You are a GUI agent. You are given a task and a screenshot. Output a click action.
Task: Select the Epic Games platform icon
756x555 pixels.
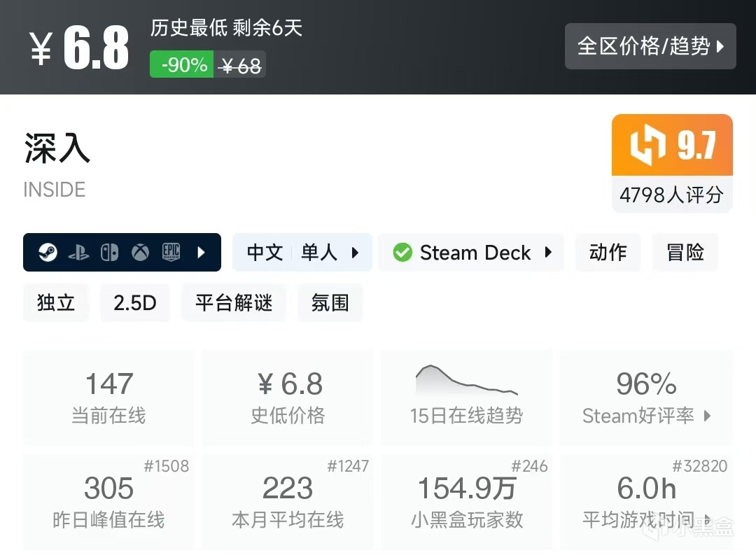[x=170, y=252]
